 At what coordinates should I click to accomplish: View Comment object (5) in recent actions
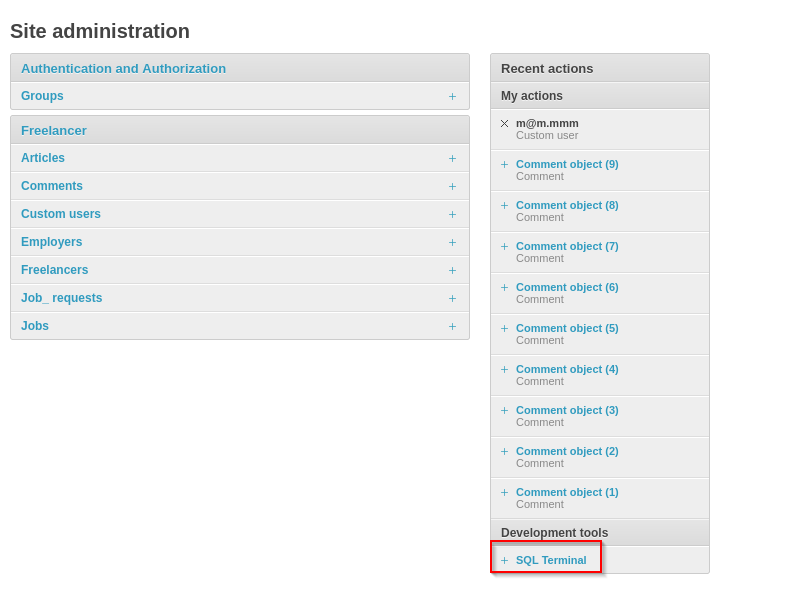coord(567,328)
